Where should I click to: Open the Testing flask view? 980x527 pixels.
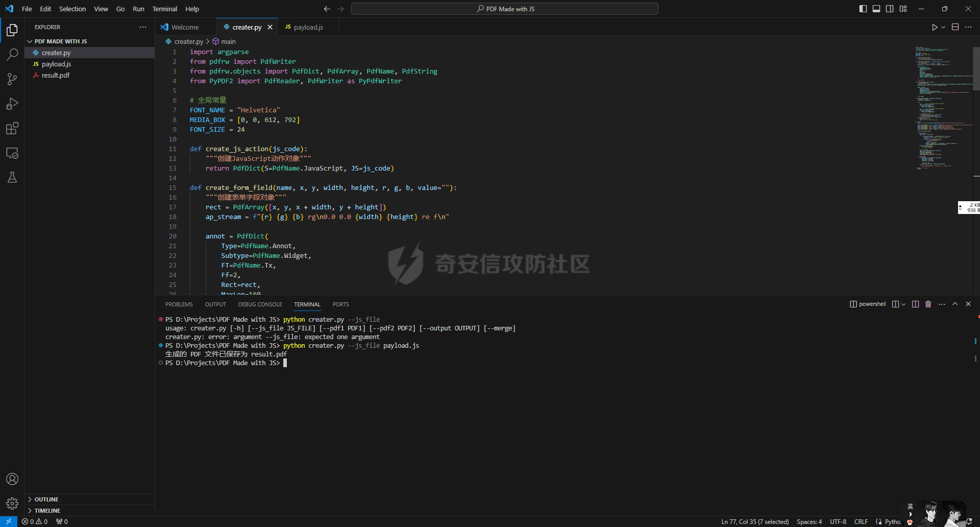(12, 177)
